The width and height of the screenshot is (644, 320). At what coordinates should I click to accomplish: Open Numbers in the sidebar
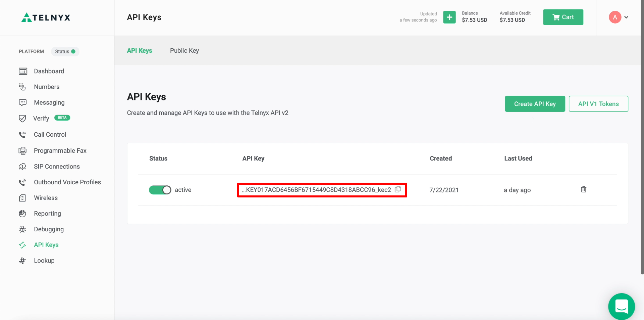pyautogui.click(x=47, y=87)
